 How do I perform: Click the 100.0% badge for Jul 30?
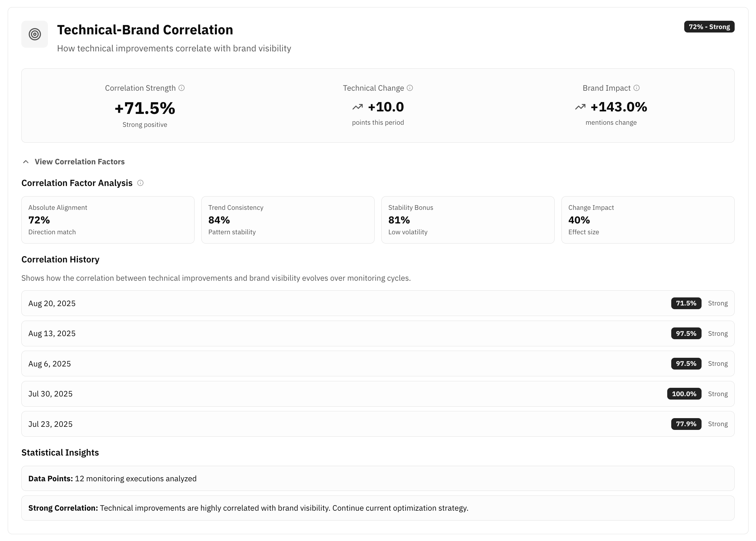[684, 393]
